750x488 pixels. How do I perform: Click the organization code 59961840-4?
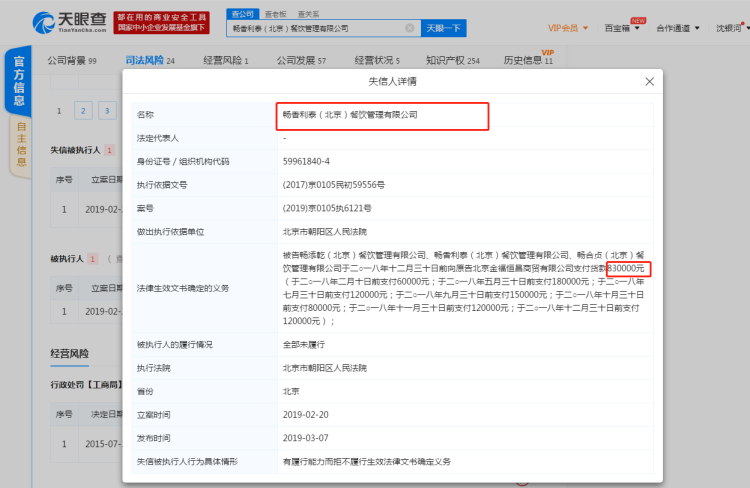[x=306, y=162]
